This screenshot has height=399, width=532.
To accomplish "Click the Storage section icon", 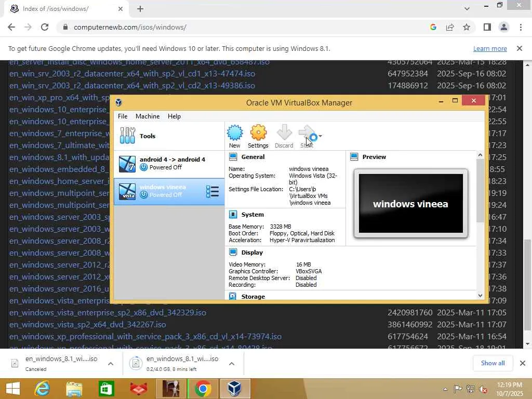I will [233, 296].
